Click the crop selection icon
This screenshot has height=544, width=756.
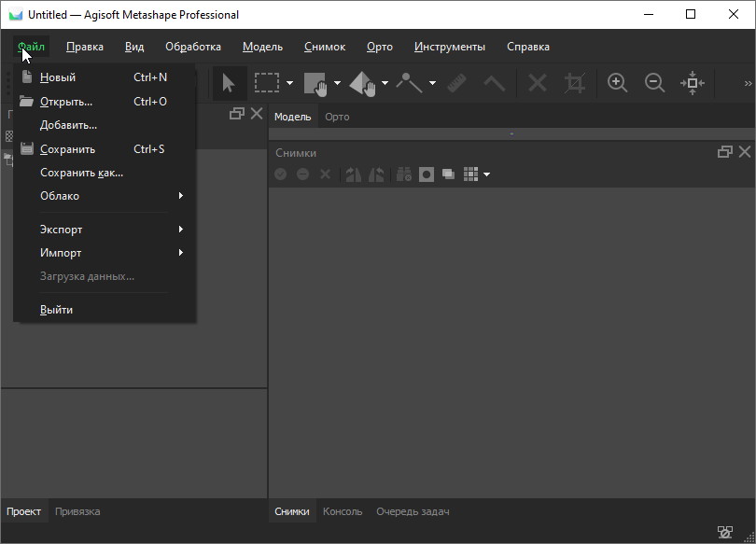tap(575, 83)
